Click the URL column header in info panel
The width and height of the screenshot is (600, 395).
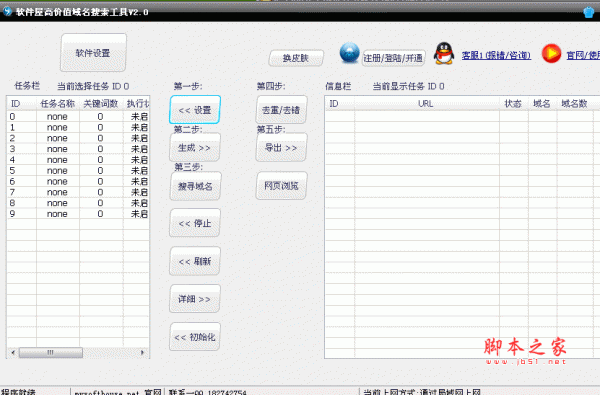pos(426,104)
